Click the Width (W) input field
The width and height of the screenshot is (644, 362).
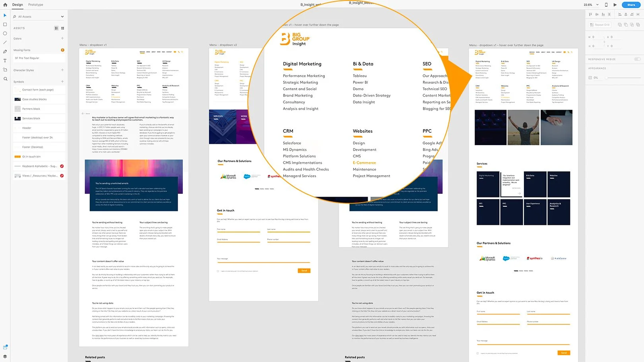coord(597,37)
